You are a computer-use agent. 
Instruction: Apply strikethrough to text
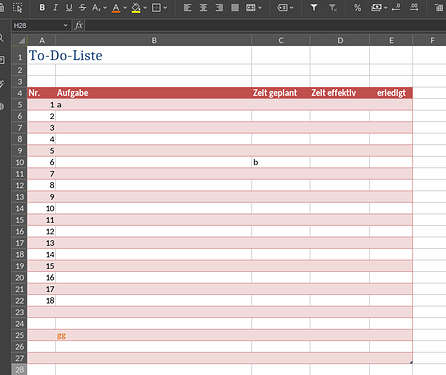[82, 7]
